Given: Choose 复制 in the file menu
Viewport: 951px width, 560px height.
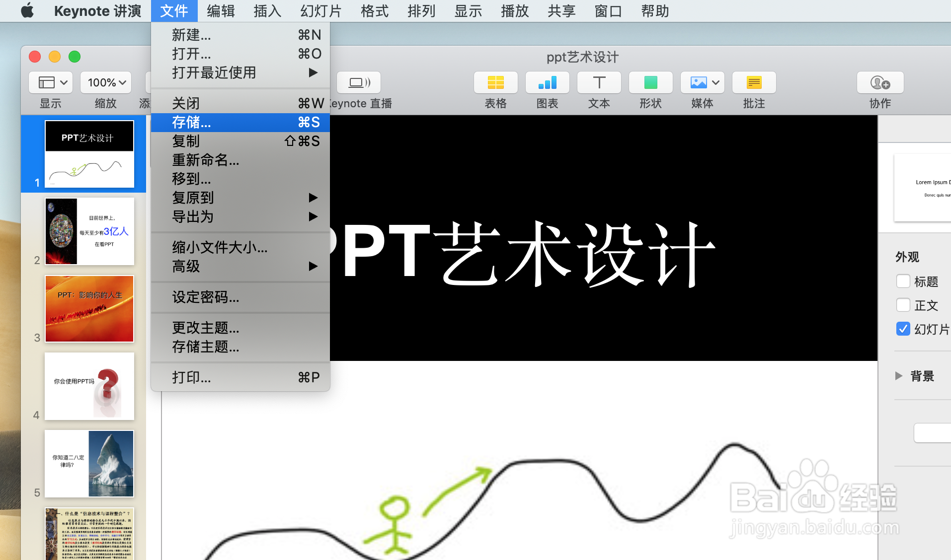Looking at the screenshot, I should tap(240, 141).
